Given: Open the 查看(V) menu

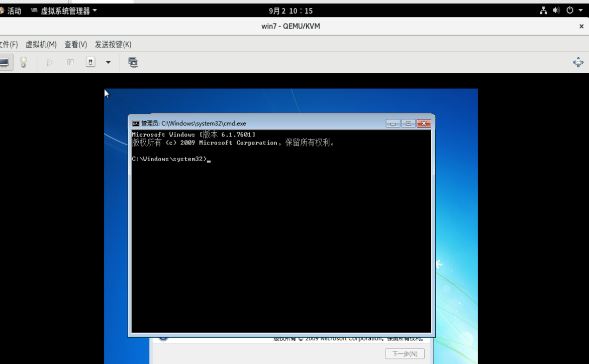Looking at the screenshot, I should 75,45.
